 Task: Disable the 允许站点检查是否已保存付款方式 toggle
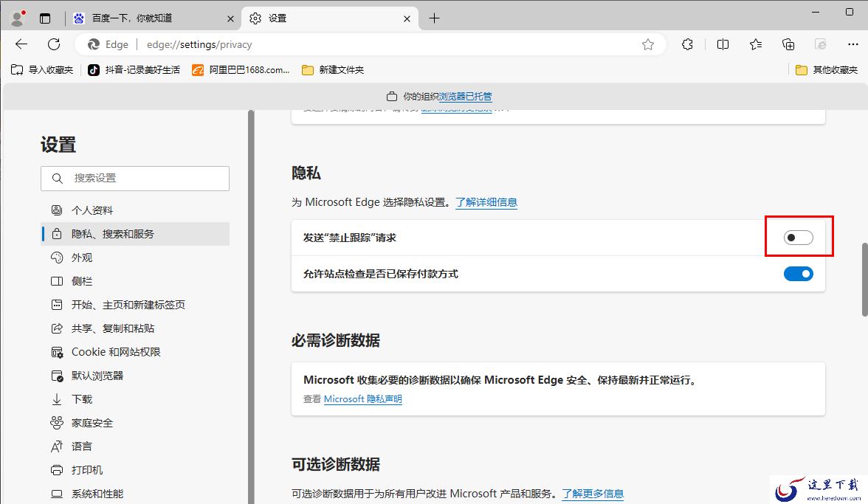point(799,274)
